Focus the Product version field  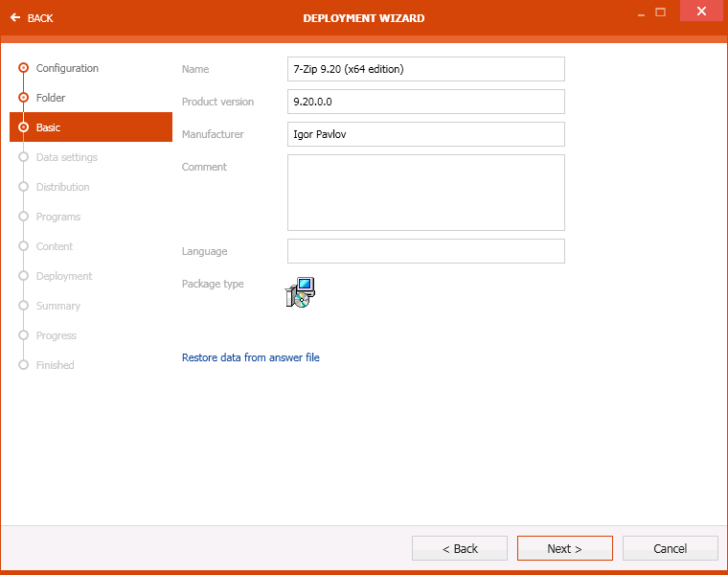click(425, 102)
